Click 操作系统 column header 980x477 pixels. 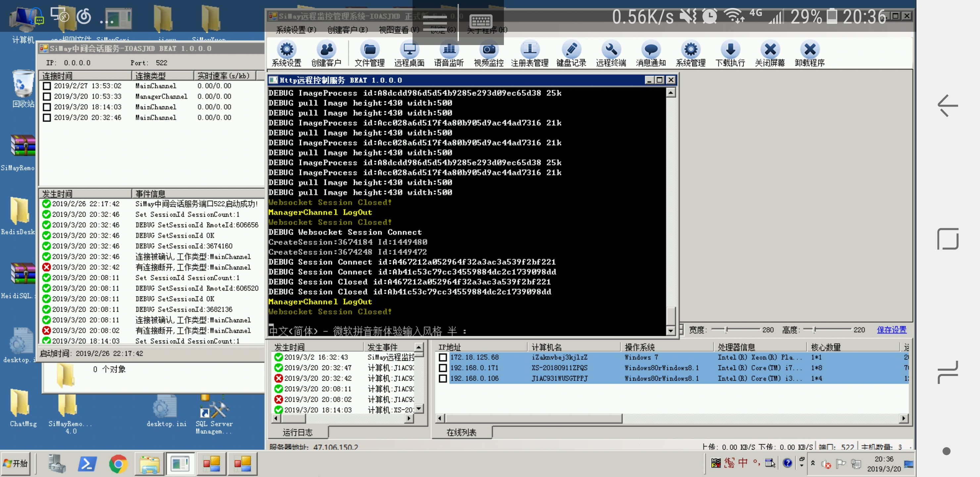pos(666,347)
